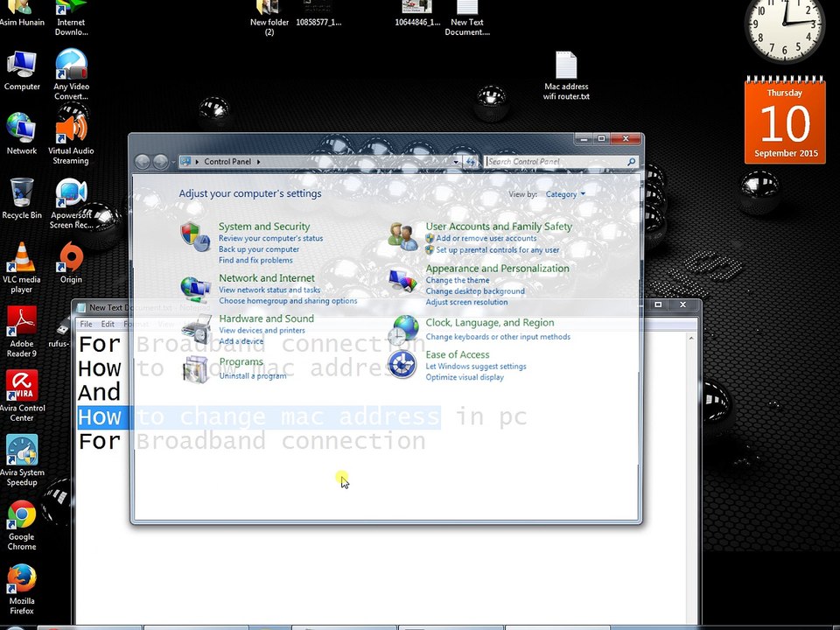Viewport: 840px width, 630px height.
Task: Open the Google Chrome desktop shortcut
Action: (x=22, y=525)
